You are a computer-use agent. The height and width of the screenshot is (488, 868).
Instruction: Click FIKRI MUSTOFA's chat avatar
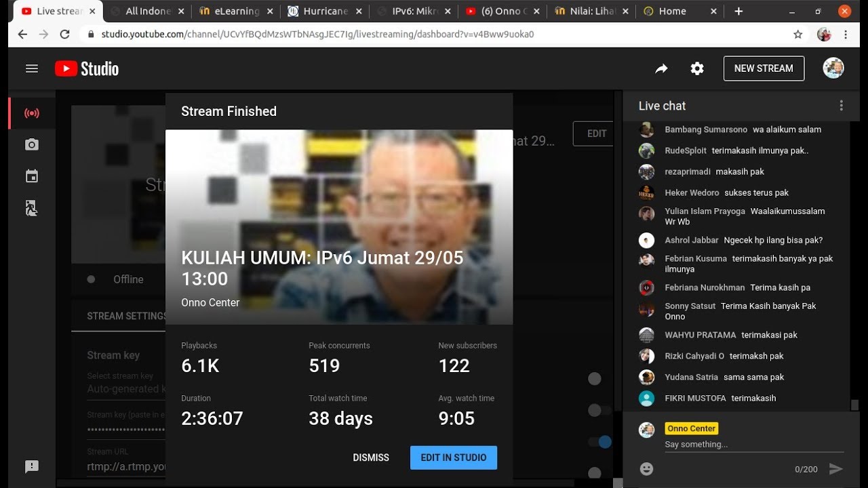[x=647, y=398]
